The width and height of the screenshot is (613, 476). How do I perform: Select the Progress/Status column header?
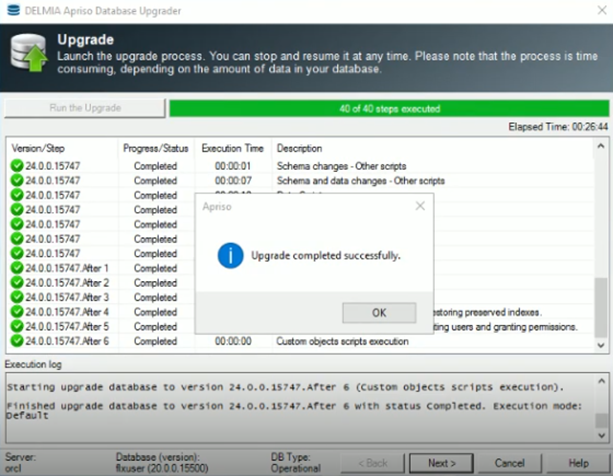coord(156,149)
